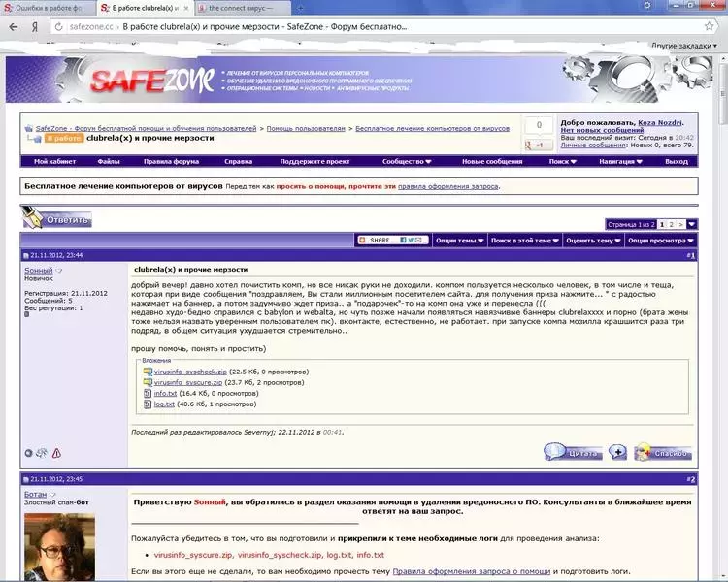
Task: Share topic via Twitter icon
Action: click(x=411, y=240)
